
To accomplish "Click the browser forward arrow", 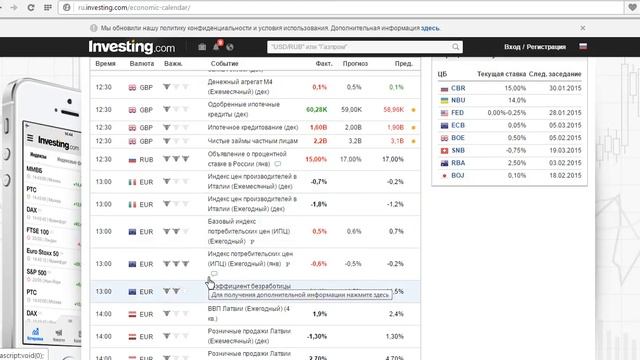I will coord(14,7).
